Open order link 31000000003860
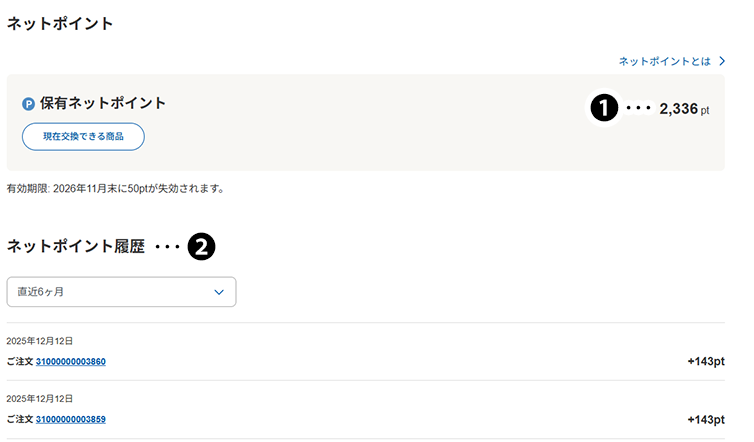Viewport: 754px width, 442px height. [71, 361]
